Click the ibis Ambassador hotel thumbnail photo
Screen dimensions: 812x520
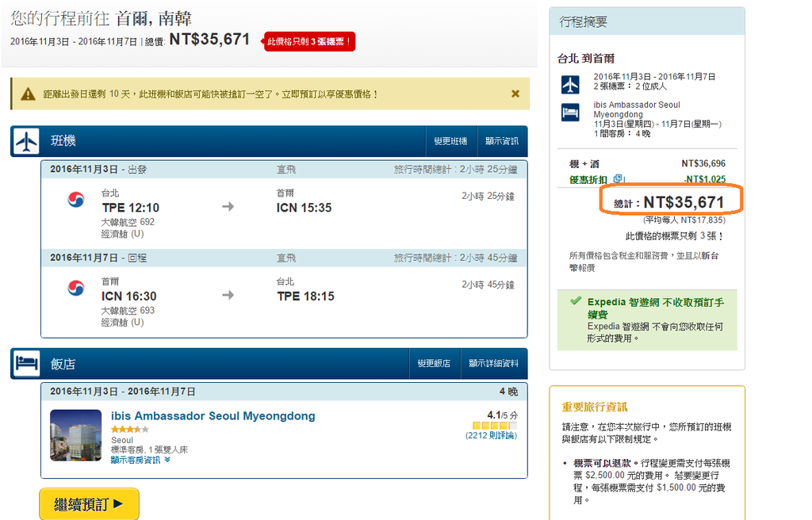pyautogui.click(x=75, y=435)
